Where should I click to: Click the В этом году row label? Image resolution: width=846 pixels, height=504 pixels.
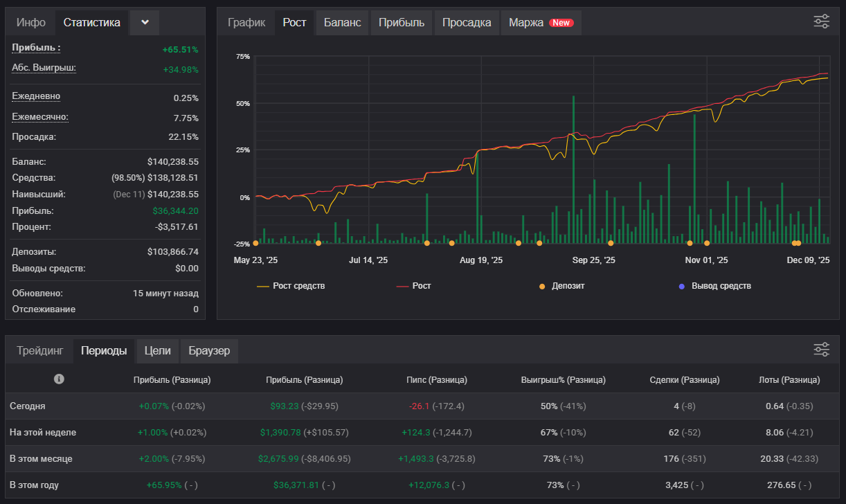point(34,485)
